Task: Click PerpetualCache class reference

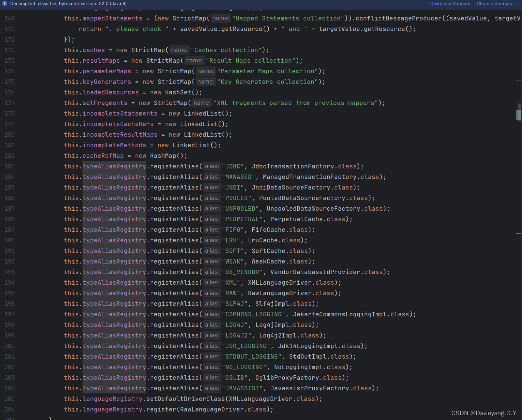Action: (x=296, y=219)
